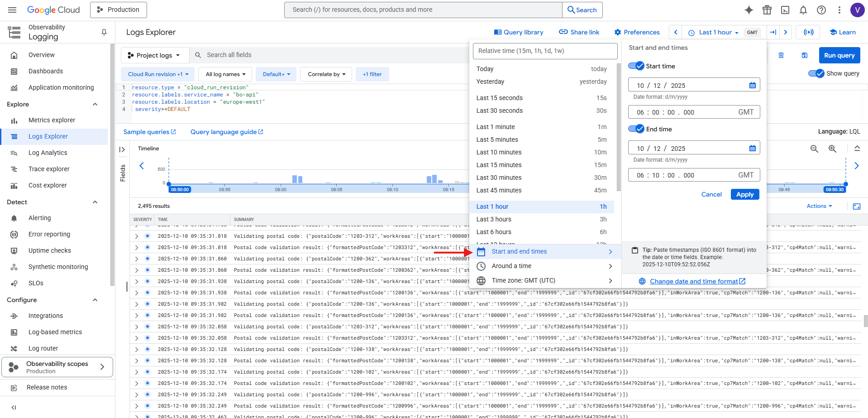Open Preferences in Logs Explorer
868x418 pixels.
point(636,32)
